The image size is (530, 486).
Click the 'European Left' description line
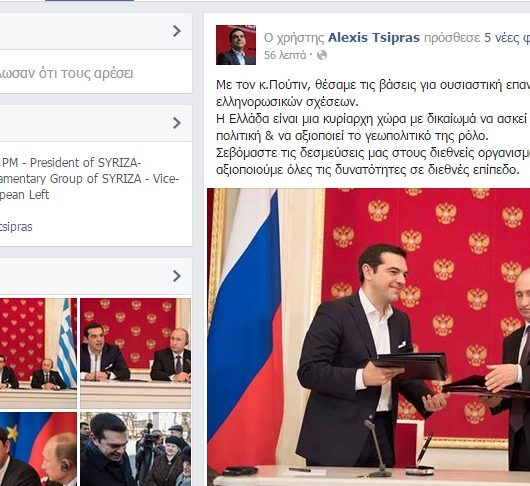pos(24,195)
